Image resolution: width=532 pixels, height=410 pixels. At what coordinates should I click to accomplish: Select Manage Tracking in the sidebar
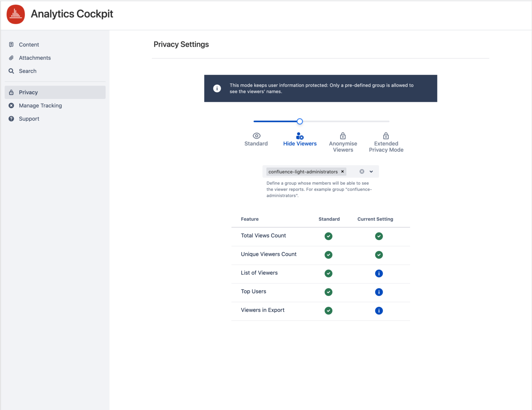click(40, 105)
